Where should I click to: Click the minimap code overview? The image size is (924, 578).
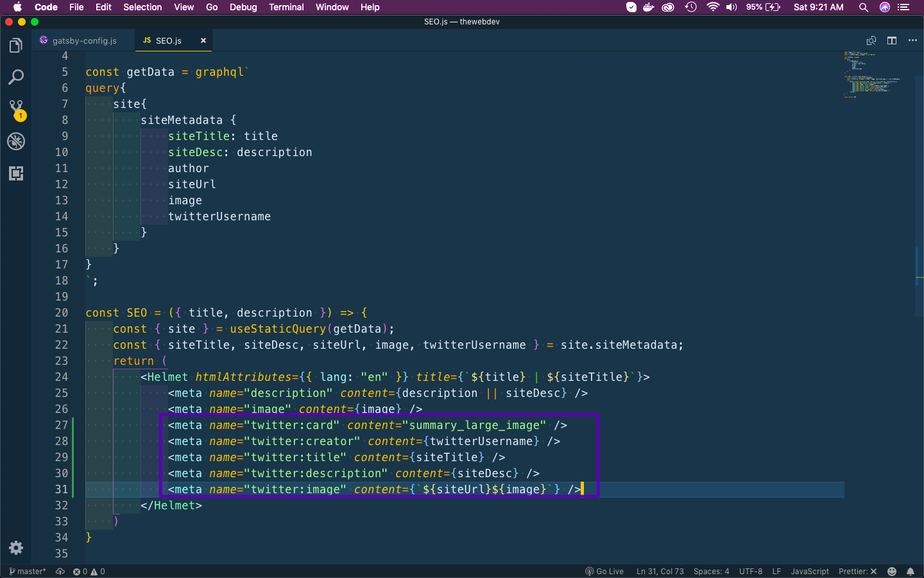(873, 74)
